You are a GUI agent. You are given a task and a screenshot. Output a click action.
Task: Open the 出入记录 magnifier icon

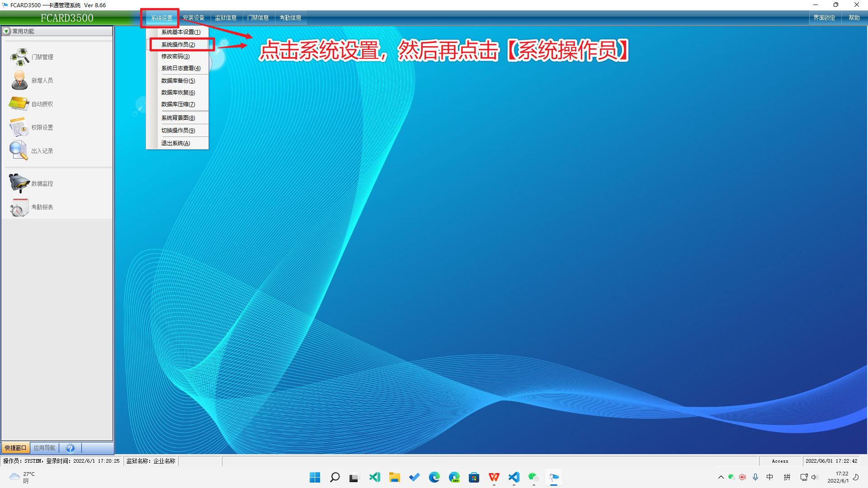[19, 151]
